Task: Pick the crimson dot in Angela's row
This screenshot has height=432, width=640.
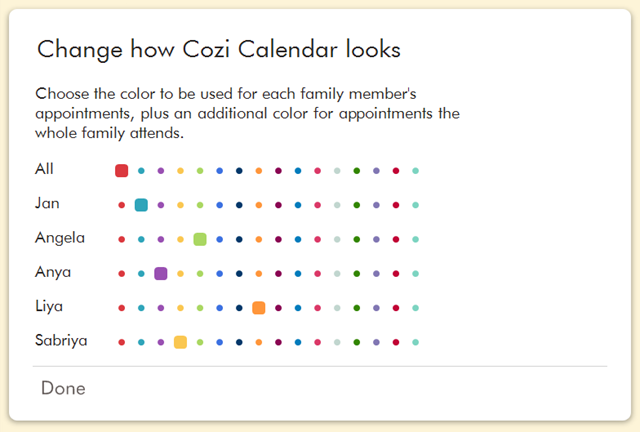Action: coord(396,239)
